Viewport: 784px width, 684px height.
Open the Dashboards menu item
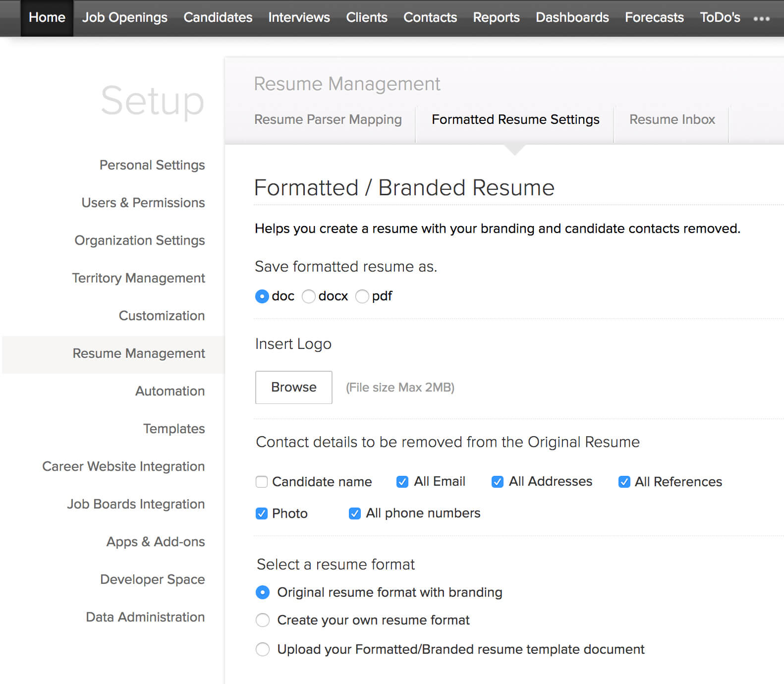(572, 17)
